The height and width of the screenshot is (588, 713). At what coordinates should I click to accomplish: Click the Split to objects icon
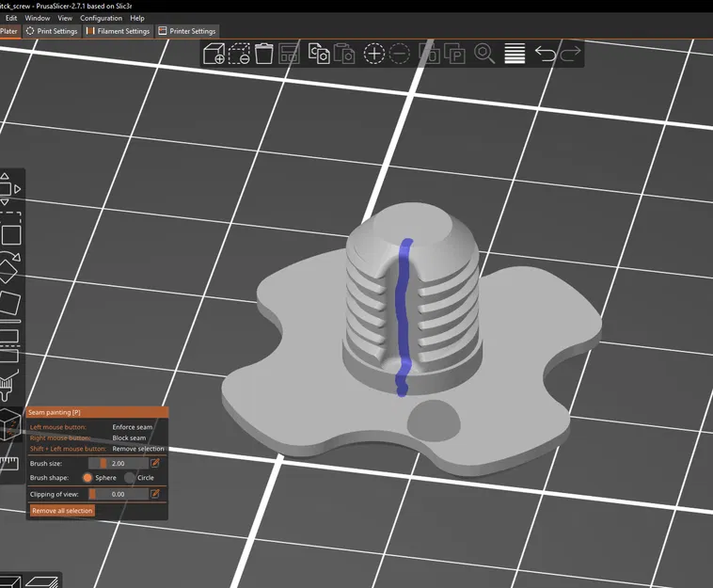tap(429, 54)
